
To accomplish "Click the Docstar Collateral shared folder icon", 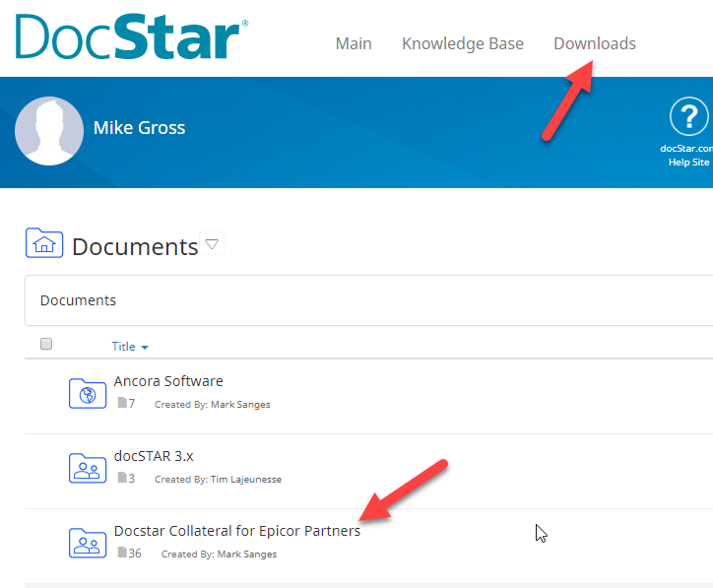I will click(88, 543).
